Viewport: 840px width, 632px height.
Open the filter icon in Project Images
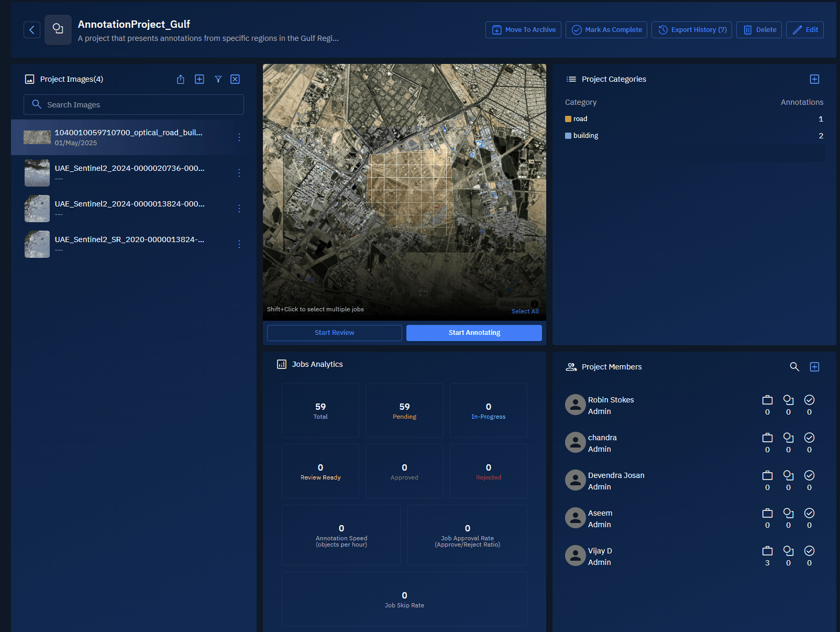pos(218,79)
